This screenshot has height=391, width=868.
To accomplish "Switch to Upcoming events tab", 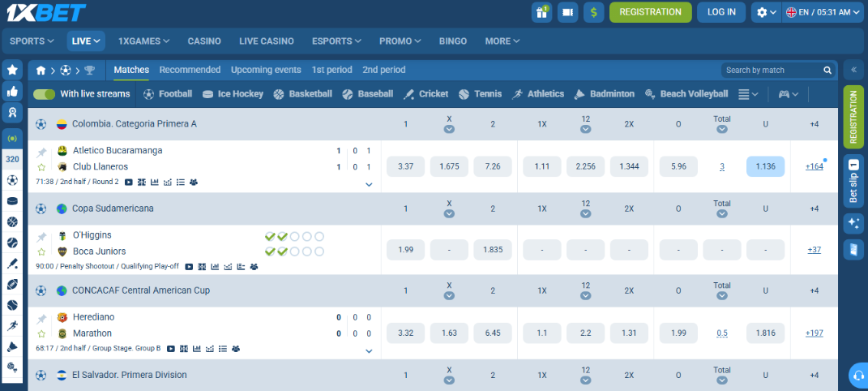I will [x=266, y=70].
